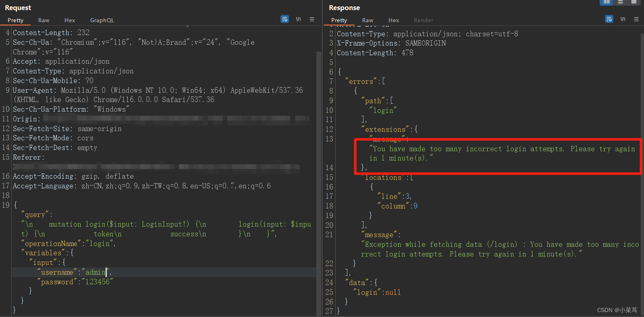The image size is (644, 317).
Task: Click the "path":[ line in response
Action: [377, 101]
